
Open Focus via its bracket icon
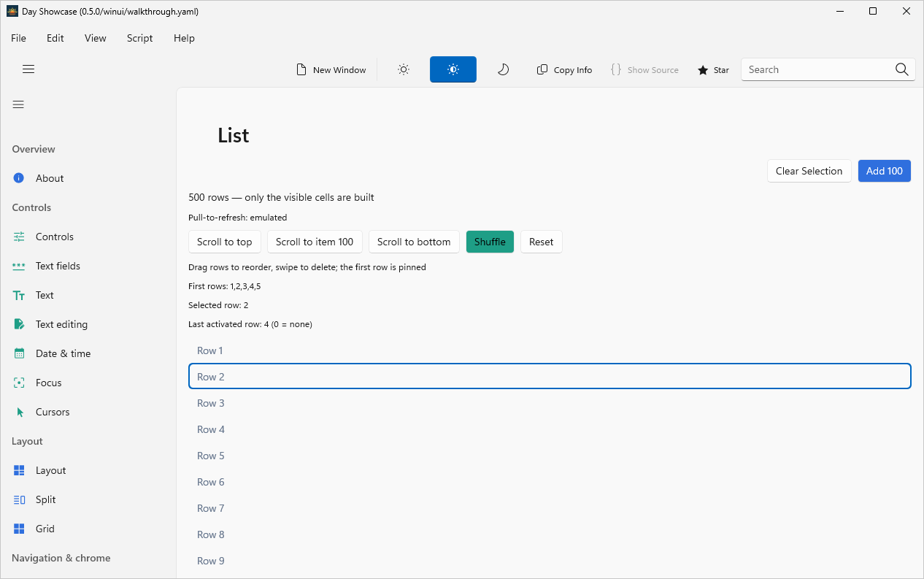[20, 383]
